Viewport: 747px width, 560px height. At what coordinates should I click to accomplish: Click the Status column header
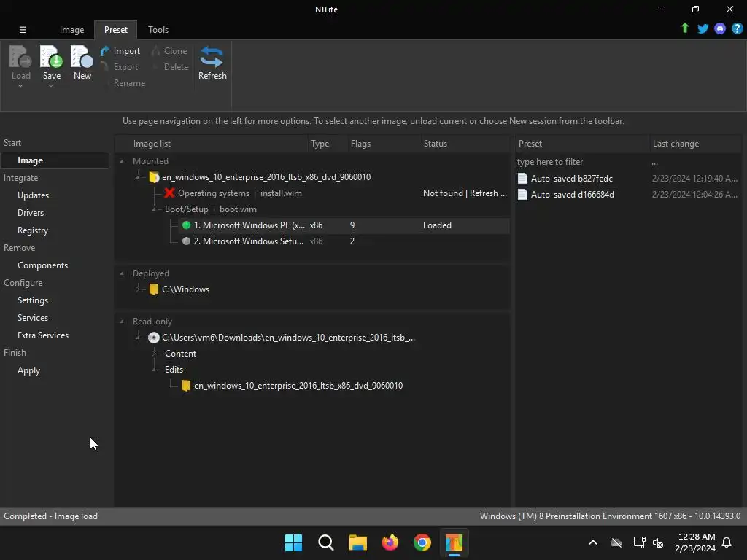(465, 144)
